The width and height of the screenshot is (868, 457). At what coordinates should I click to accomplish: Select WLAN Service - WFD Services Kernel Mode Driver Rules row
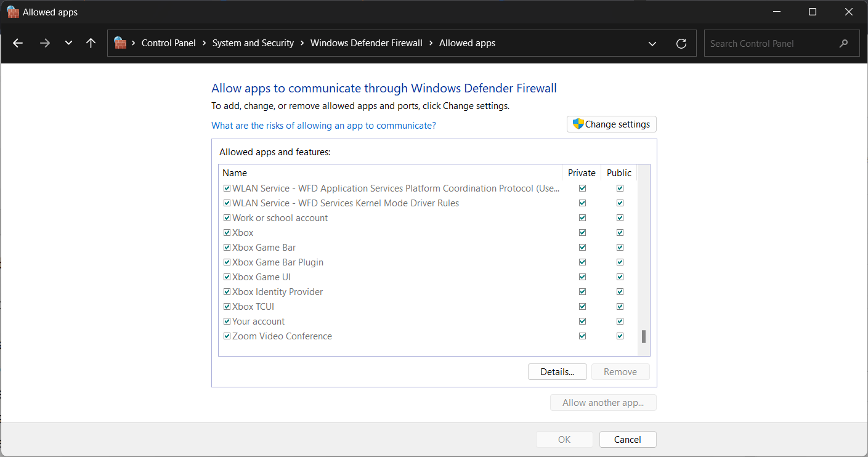(x=346, y=203)
